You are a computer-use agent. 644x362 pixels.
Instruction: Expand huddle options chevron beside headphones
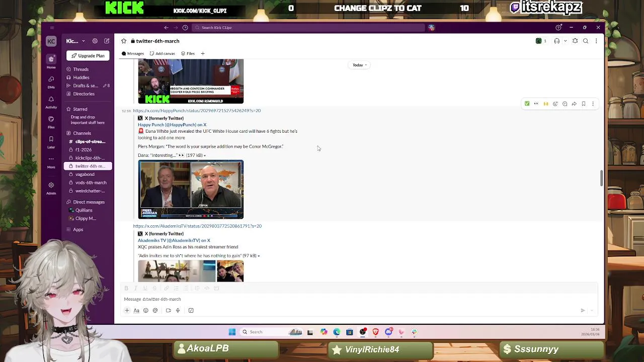(565, 41)
